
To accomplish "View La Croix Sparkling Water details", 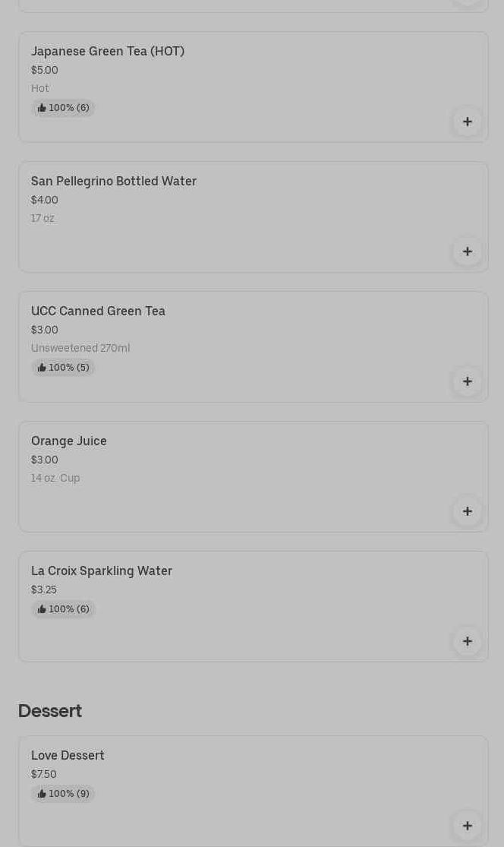I will [x=102, y=570].
